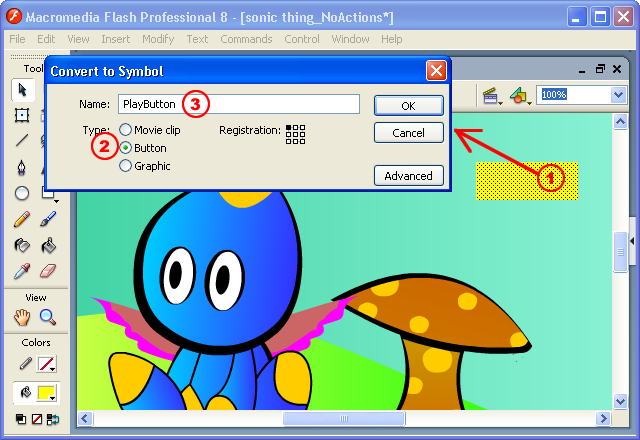Open the Control menu
The width and height of the screenshot is (640, 440).
(x=302, y=39)
